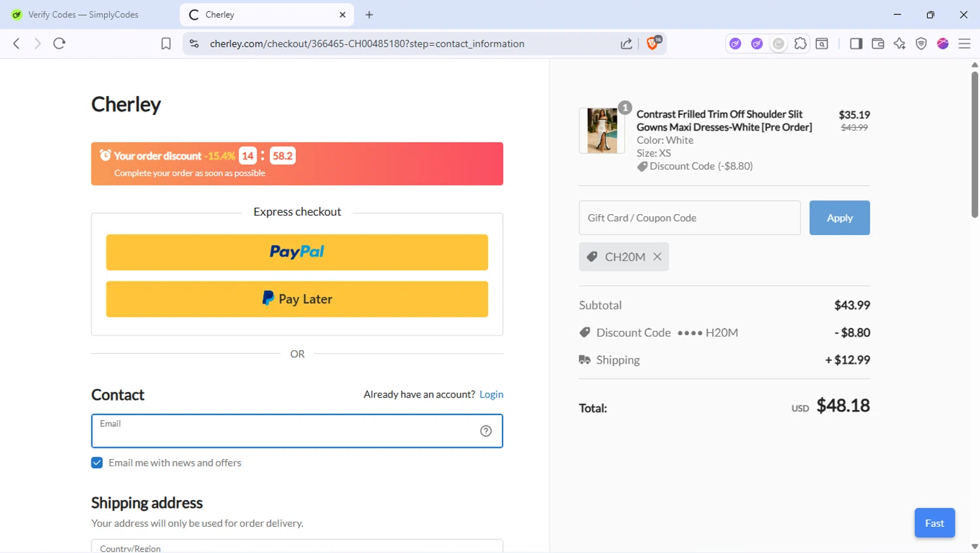The width and height of the screenshot is (980, 553).
Task: Share this page from address bar
Action: tap(626, 44)
